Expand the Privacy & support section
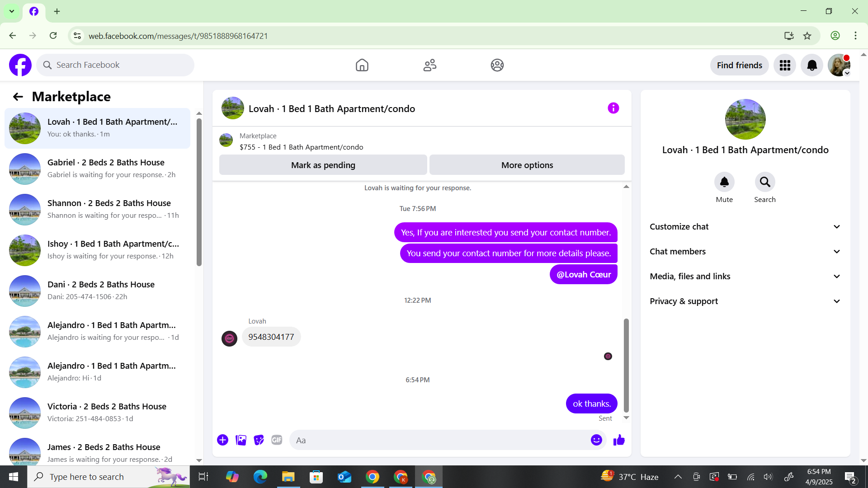Viewport: 868px width, 488px height. tap(745, 301)
